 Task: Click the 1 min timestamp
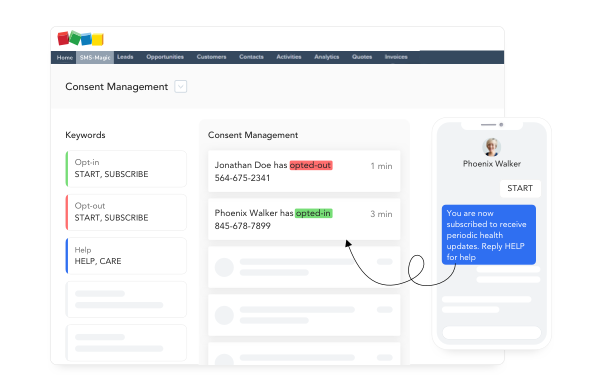point(381,166)
